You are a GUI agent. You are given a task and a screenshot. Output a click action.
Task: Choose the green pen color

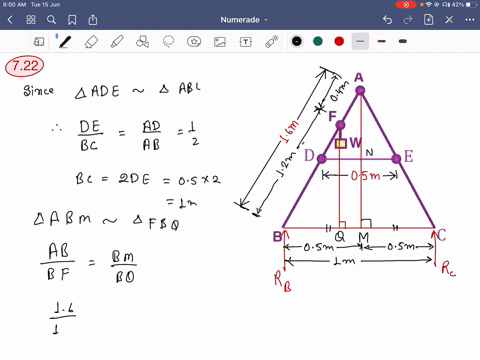click(318, 41)
